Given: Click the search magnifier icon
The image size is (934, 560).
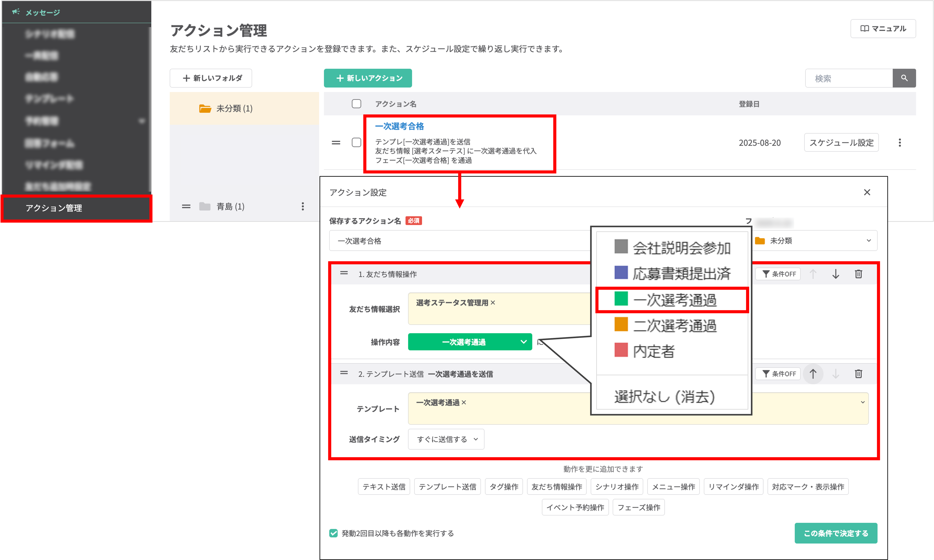Looking at the screenshot, I should (x=904, y=78).
